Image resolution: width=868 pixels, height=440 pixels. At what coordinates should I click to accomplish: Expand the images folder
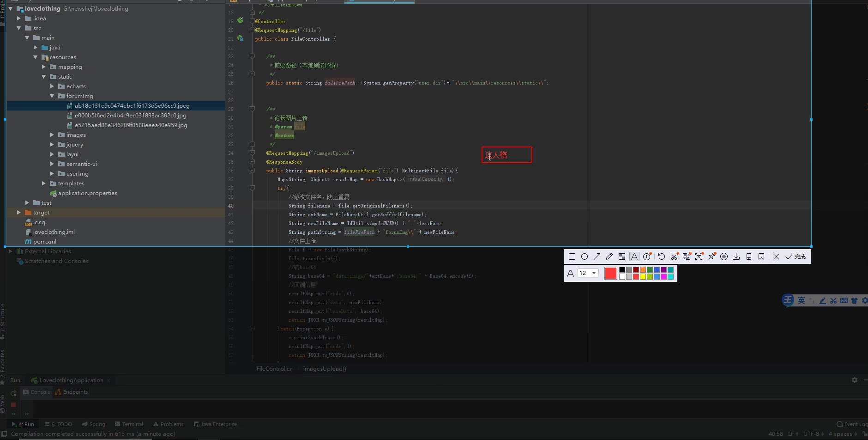[x=52, y=135]
